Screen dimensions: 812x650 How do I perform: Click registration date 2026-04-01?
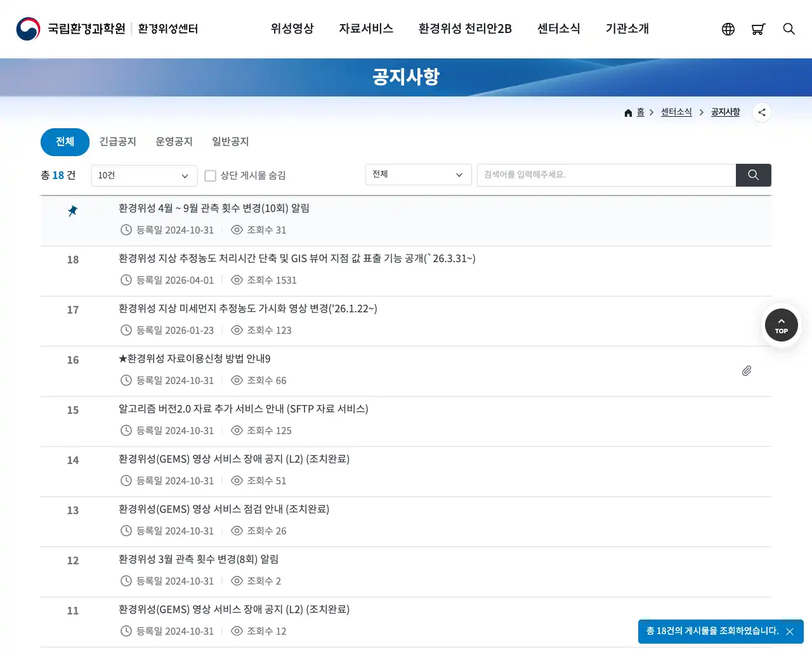[175, 280]
